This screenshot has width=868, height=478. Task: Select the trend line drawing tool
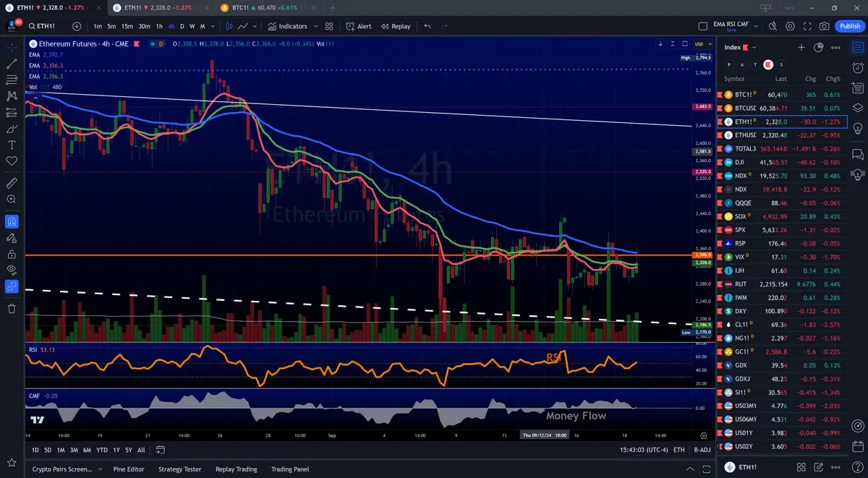pyautogui.click(x=12, y=64)
